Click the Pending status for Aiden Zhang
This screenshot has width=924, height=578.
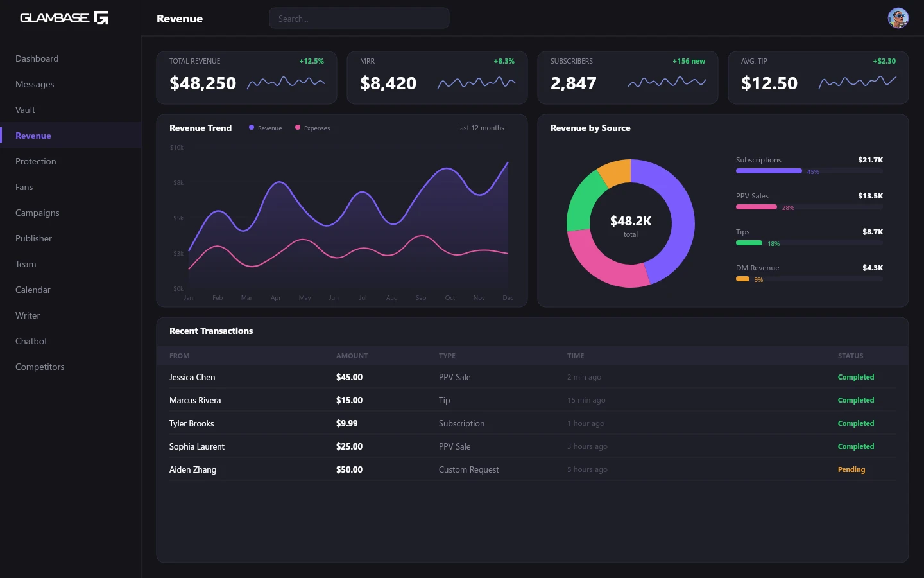[x=851, y=469]
